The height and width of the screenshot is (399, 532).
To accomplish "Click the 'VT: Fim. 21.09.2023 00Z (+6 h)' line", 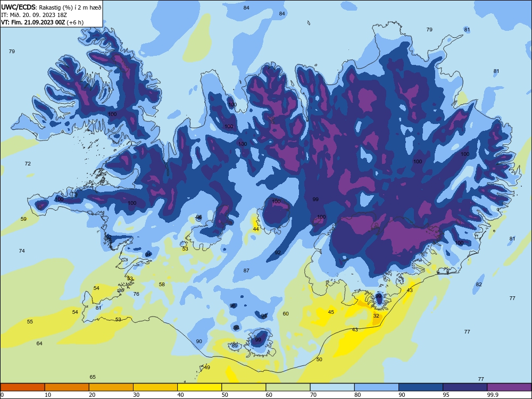I will tap(43, 22).
